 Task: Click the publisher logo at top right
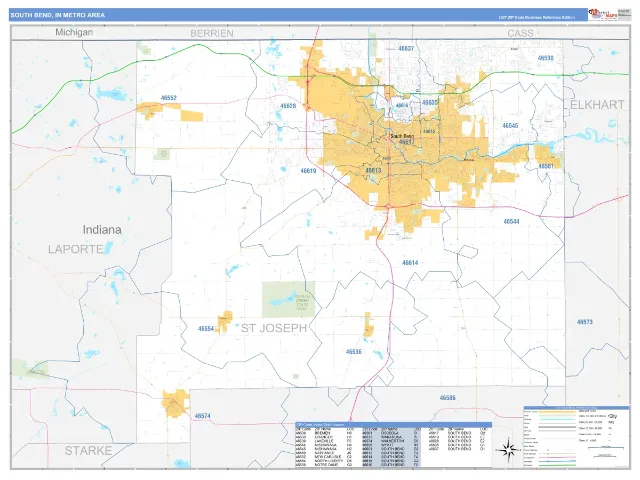click(603, 15)
